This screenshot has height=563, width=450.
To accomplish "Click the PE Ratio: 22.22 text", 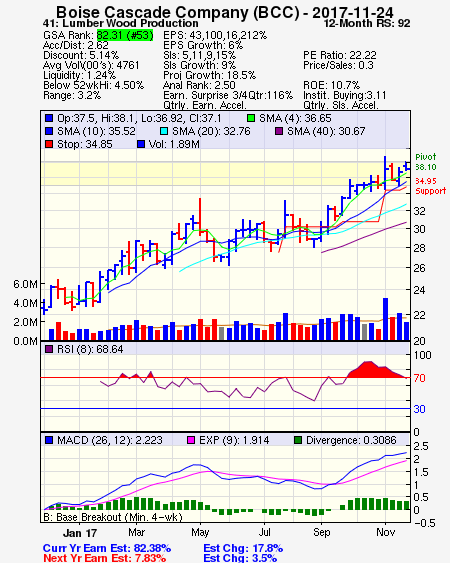I will 340,55.
